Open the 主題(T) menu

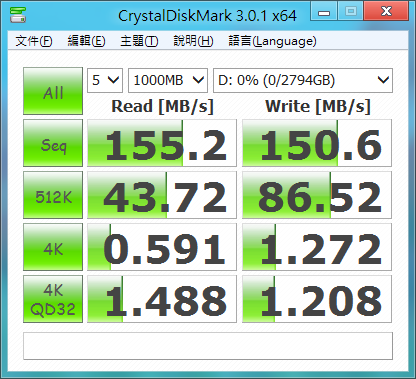[139, 41]
